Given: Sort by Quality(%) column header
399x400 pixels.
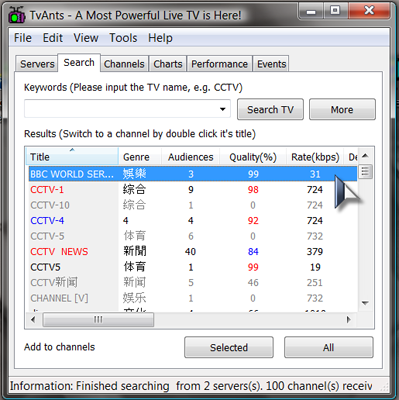Looking at the screenshot, I should pyautogui.click(x=253, y=157).
